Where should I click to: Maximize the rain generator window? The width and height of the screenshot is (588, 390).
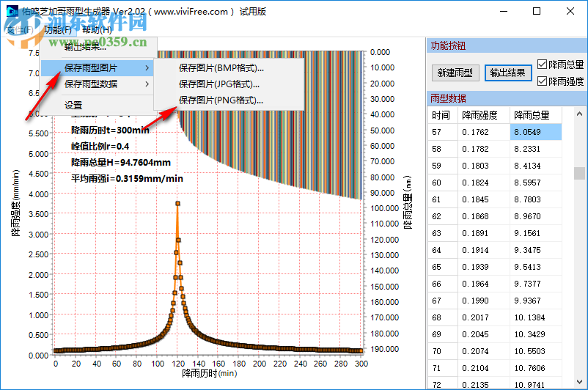[537, 11]
